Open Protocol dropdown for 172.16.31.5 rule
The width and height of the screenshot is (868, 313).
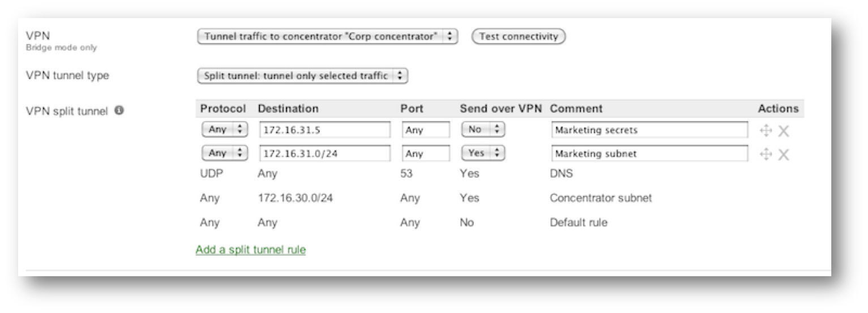[225, 130]
